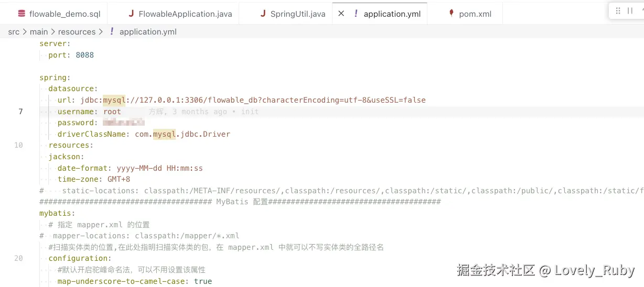The image size is (644, 287).
Task: Switch to the flowable_demo.sql tab
Action: 58,14
